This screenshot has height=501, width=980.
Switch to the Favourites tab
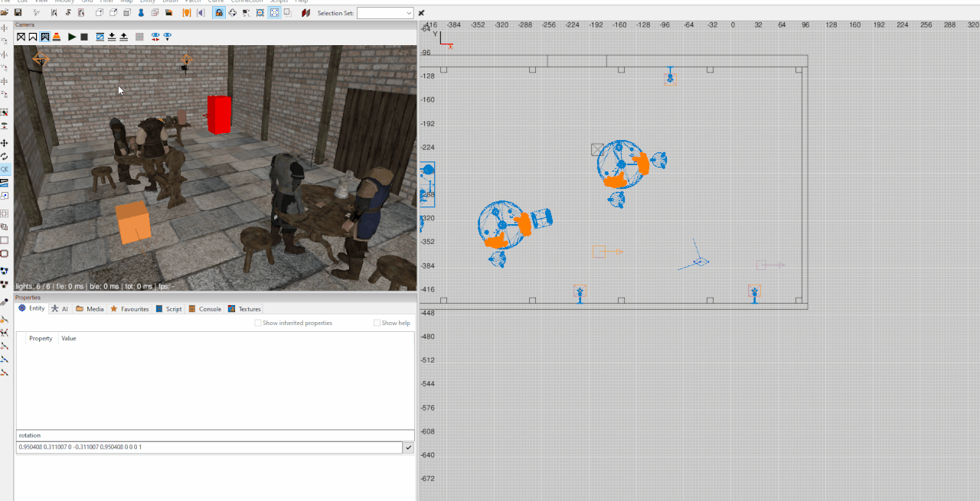point(129,309)
